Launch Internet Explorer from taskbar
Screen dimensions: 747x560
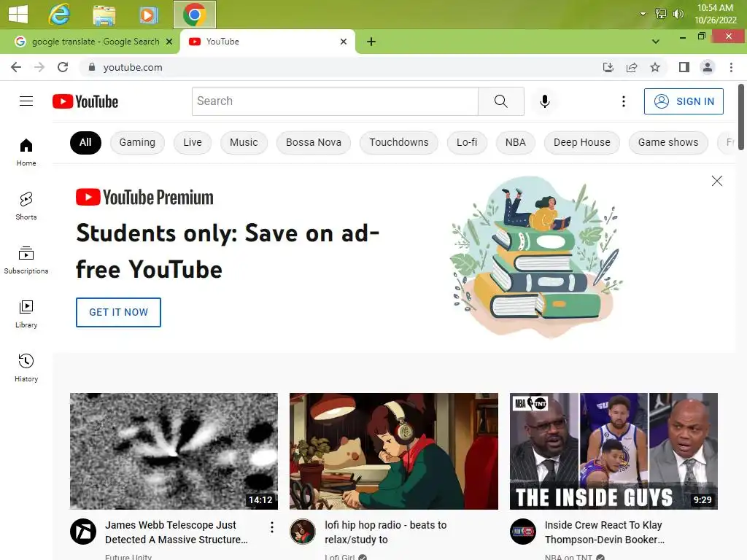click(x=59, y=15)
